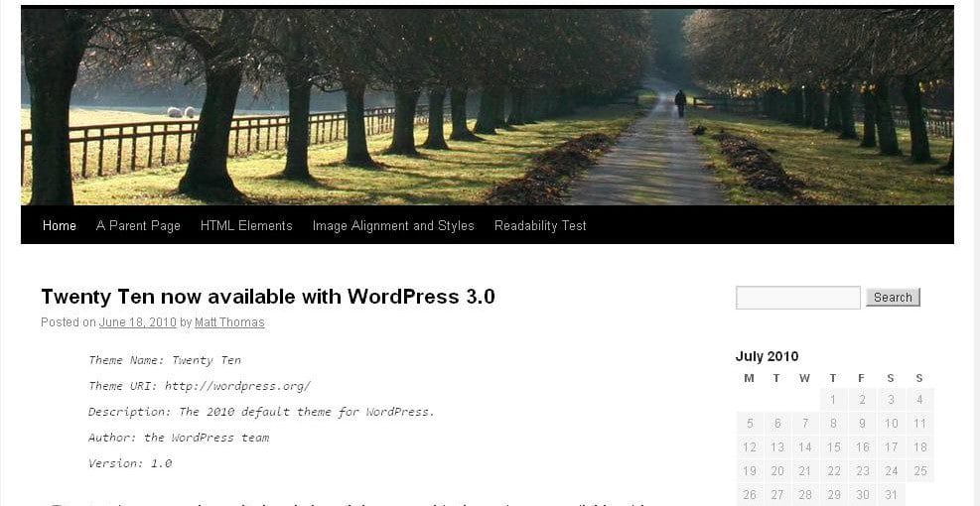Click the July 2010 calendar caption
The width and height of the screenshot is (980, 506).
(767, 356)
